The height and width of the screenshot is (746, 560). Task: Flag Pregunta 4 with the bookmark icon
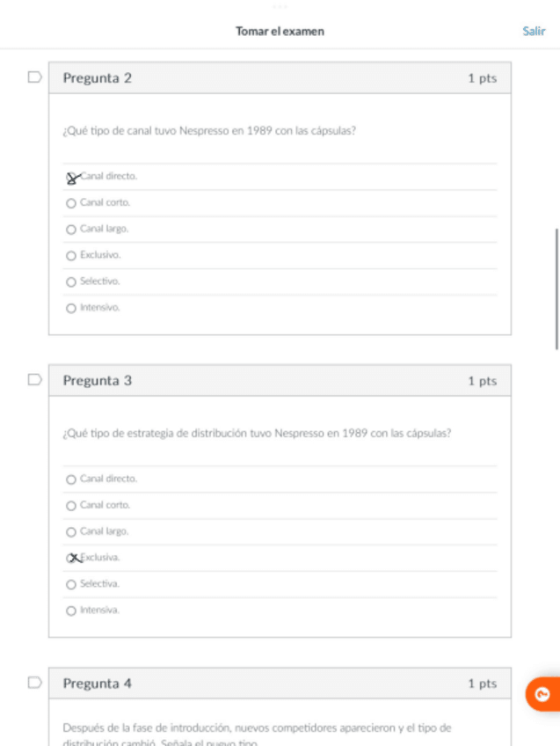(35, 683)
